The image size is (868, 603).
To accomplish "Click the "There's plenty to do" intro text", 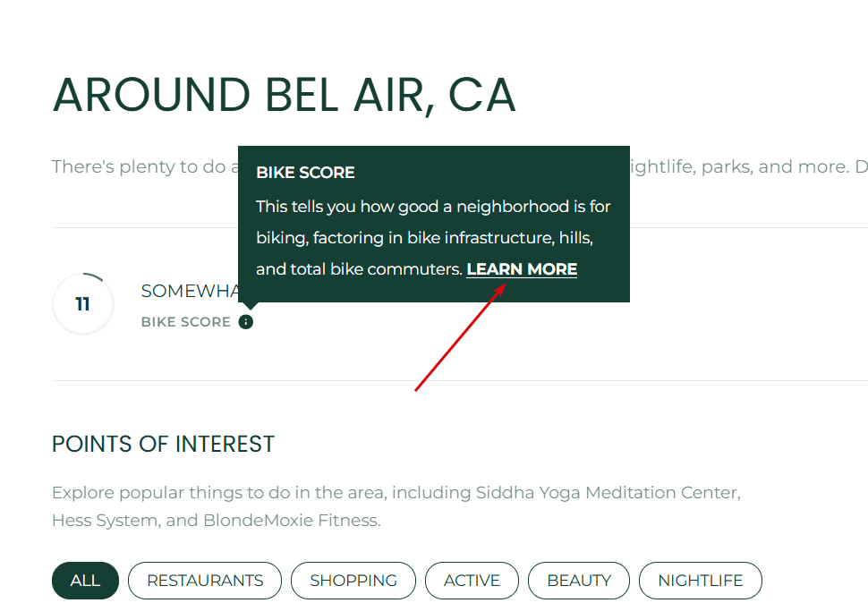I will click(145, 166).
